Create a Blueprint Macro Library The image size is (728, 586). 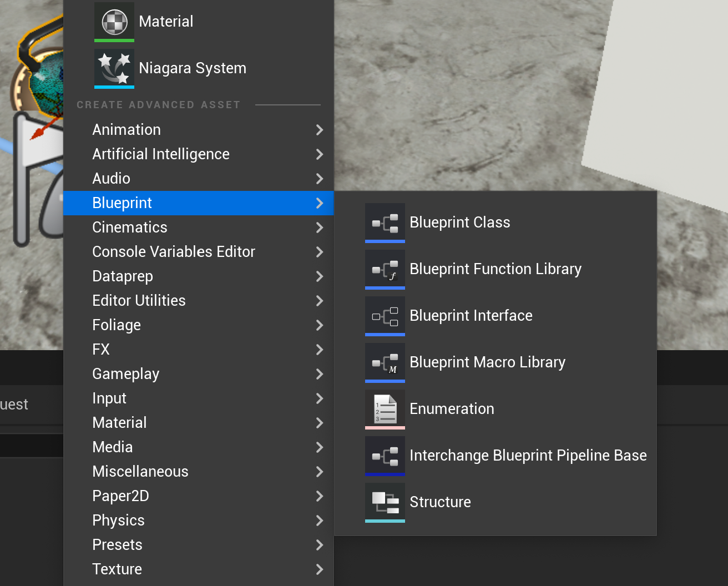[x=496, y=362]
